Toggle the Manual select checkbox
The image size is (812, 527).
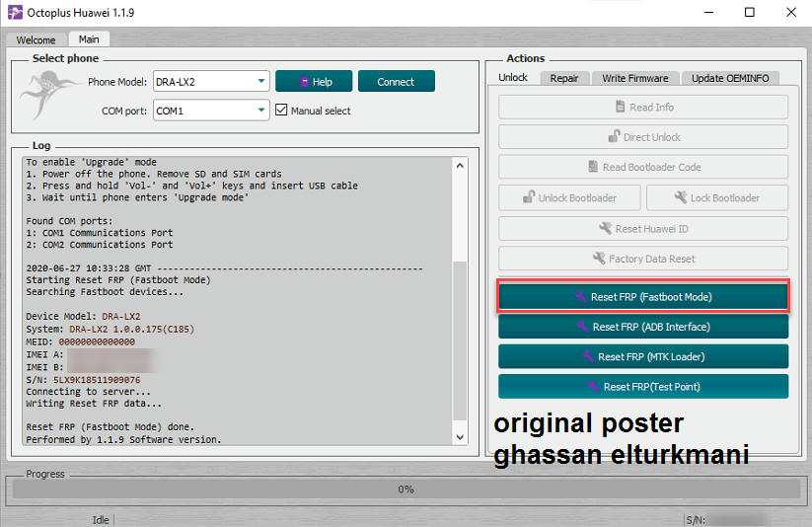coord(281,110)
